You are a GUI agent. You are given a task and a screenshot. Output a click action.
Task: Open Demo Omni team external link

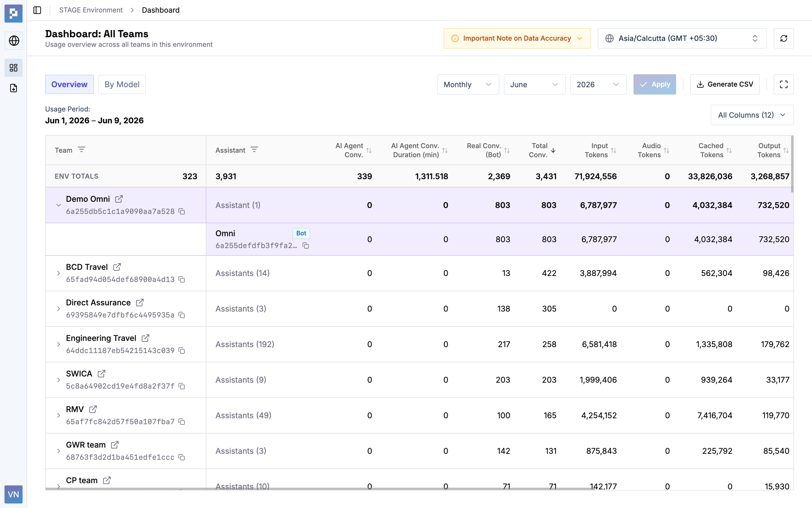coord(119,199)
